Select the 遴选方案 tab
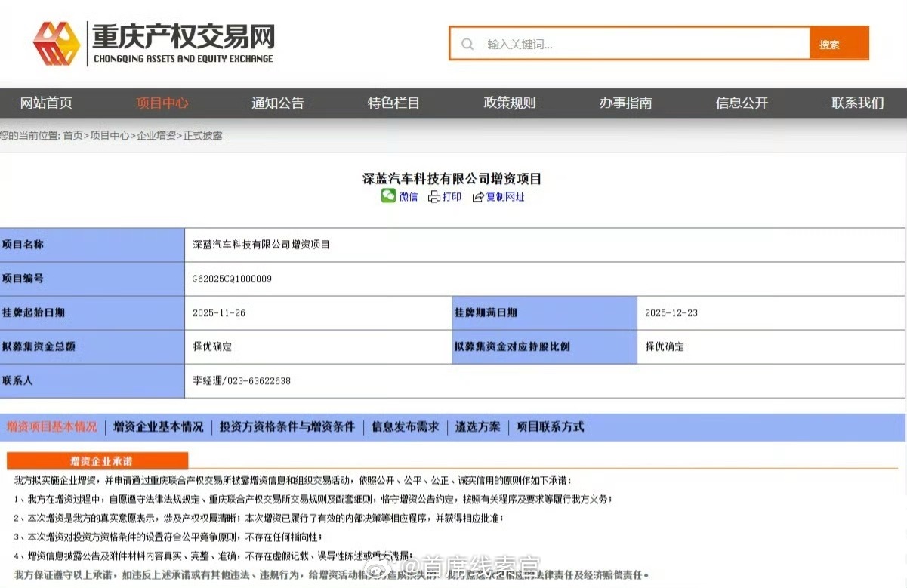This screenshot has height=588, width=907. [477, 427]
